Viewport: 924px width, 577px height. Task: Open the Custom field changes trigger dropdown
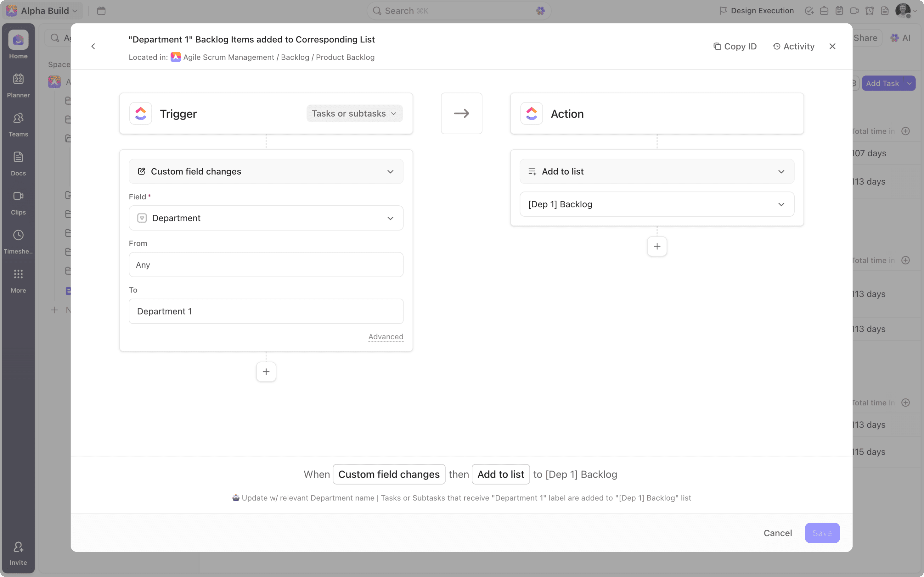click(x=266, y=171)
